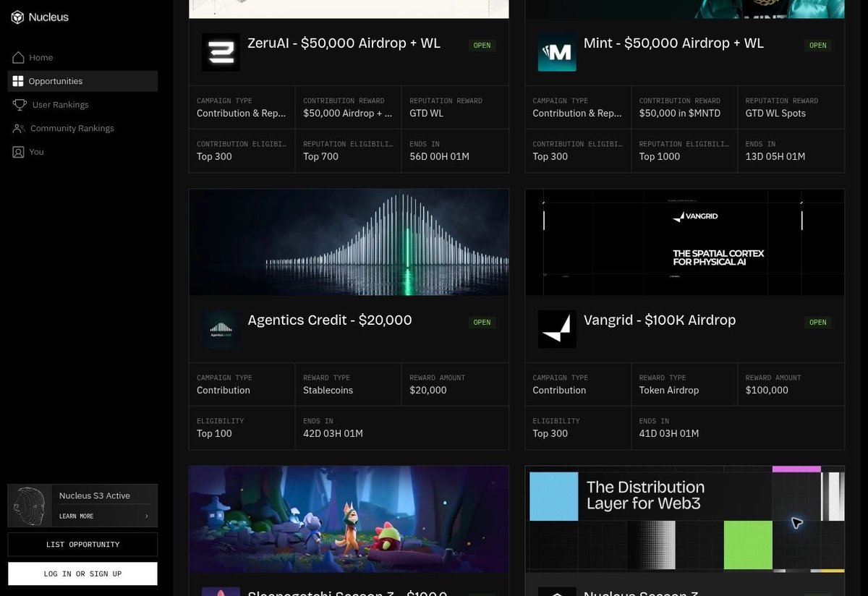Screen dimensions: 868x596
Task: Click the ZeruAI project logo
Action: (221, 52)
